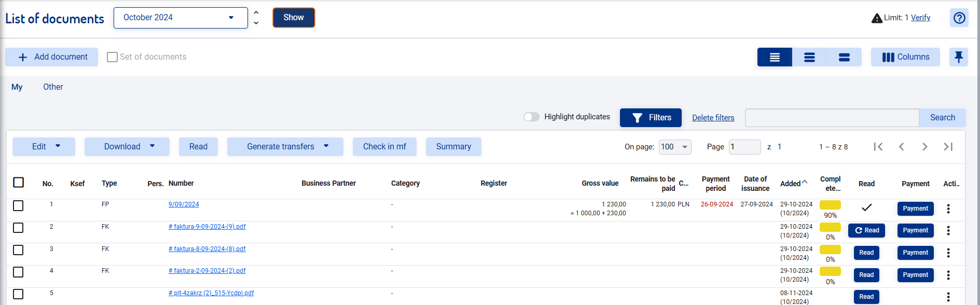The width and height of the screenshot is (980, 305).
Task: Toggle the Highlight duplicates switch
Action: point(531,117)
